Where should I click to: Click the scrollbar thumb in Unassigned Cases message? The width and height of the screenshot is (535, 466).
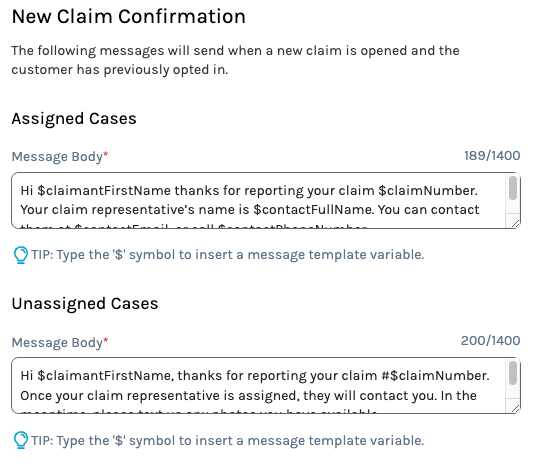point(512,373)
